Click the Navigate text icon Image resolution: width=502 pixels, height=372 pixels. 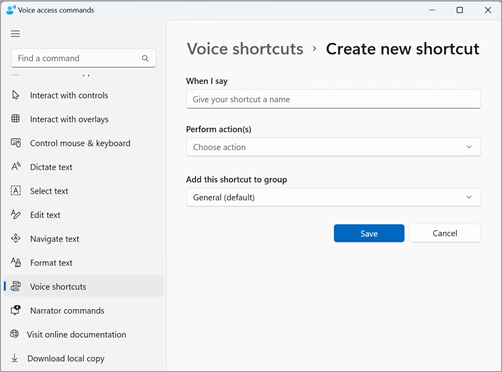[x=16, y=238]
